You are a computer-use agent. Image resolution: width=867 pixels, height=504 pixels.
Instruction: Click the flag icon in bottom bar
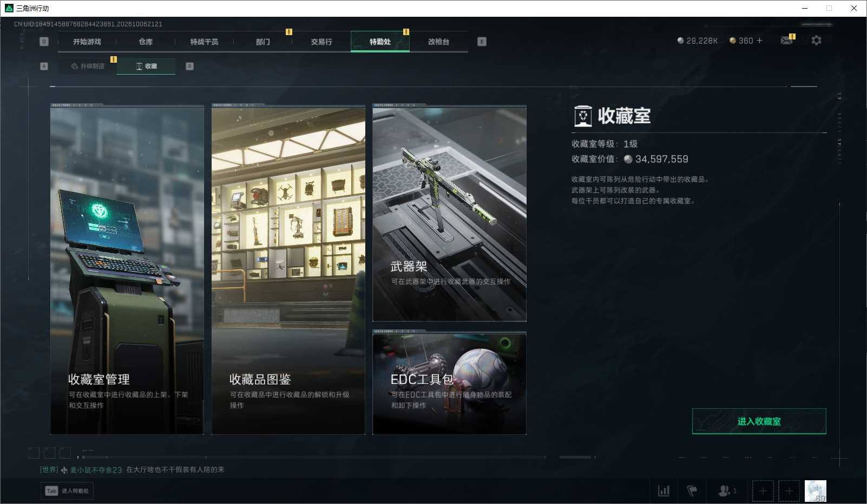point(692,491)
